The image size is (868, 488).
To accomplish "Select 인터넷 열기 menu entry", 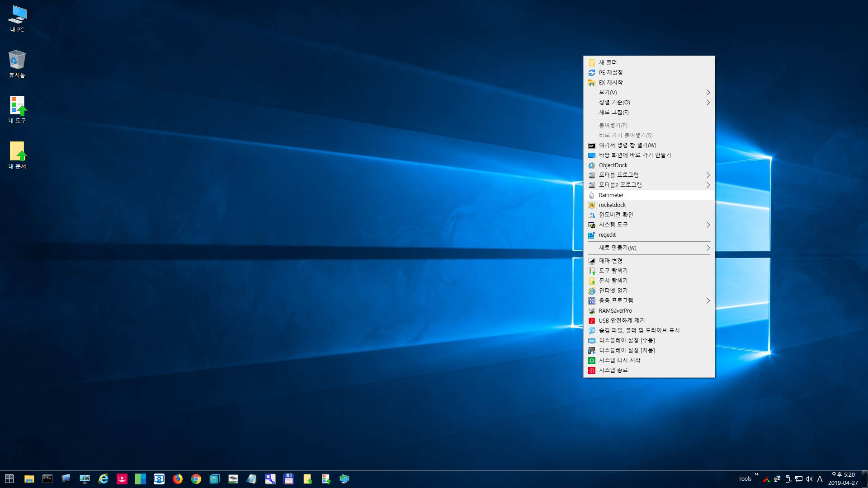I will pyautogui.click(x=649, y=291).
